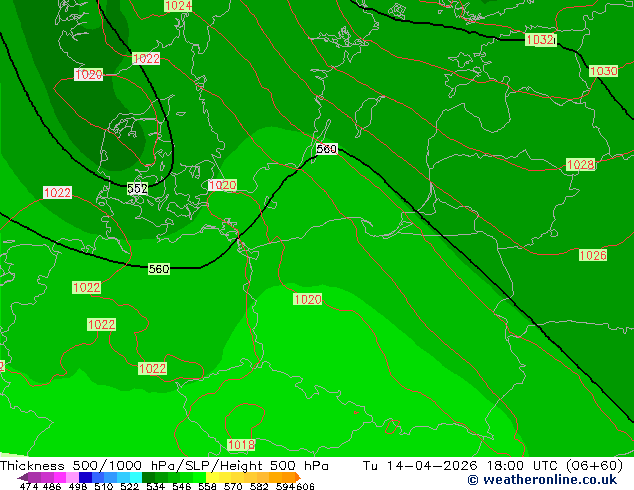This screenshot has height=490, width=634.
Task: Click the 1030 isobar label
Action: pyautogui.click(x=603, y=71)
